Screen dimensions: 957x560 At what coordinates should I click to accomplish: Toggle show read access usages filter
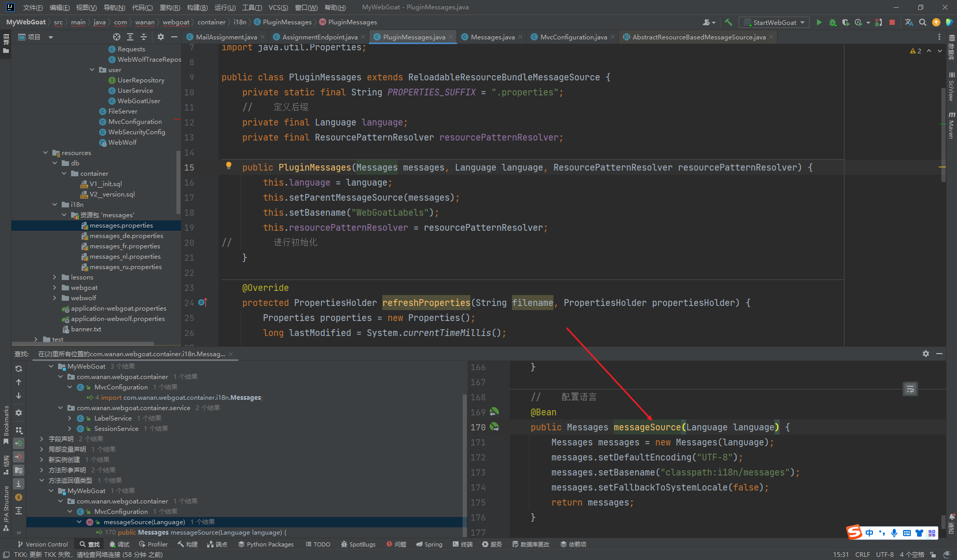(19, 443)
